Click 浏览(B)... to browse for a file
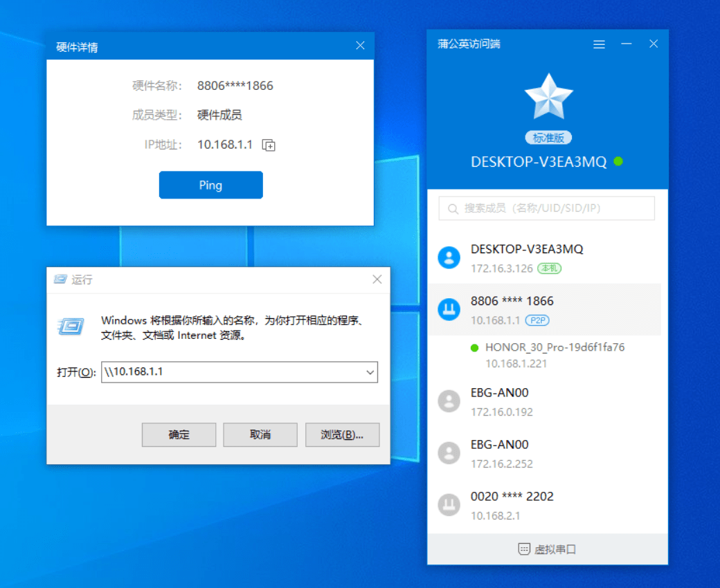720x588 pixels. (x=342, y=434)
